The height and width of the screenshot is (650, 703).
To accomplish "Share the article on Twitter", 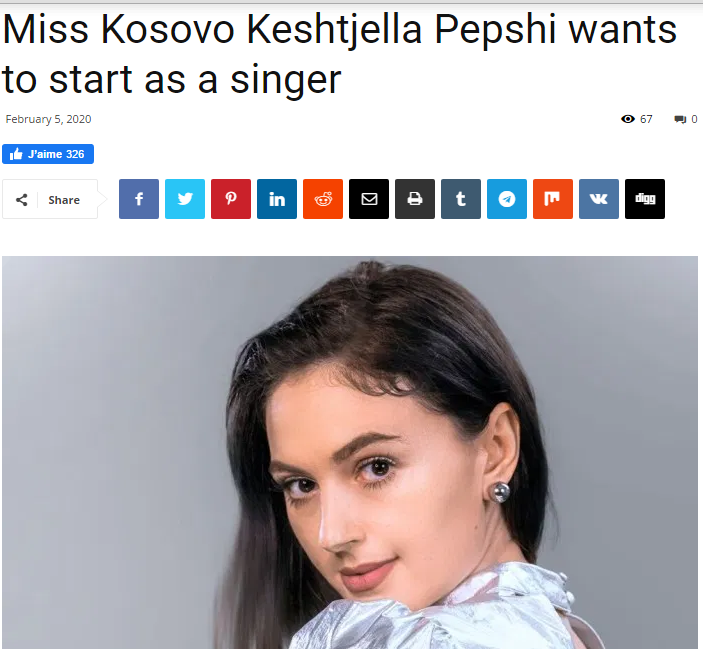I will coord(185,199).
